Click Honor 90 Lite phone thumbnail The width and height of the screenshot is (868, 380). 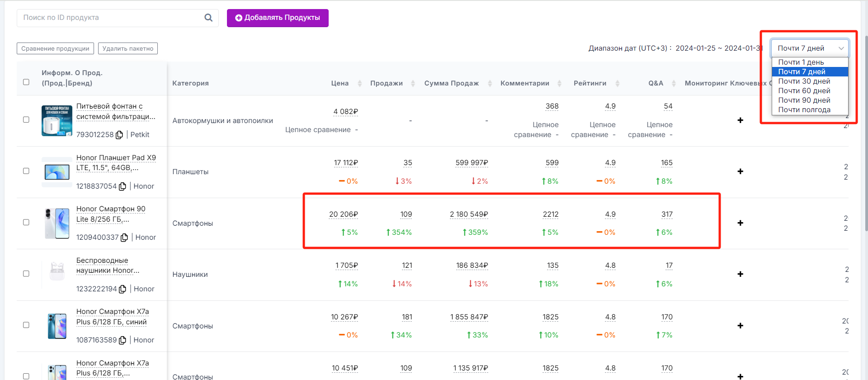pyautogui.click(x=57, y=223)
